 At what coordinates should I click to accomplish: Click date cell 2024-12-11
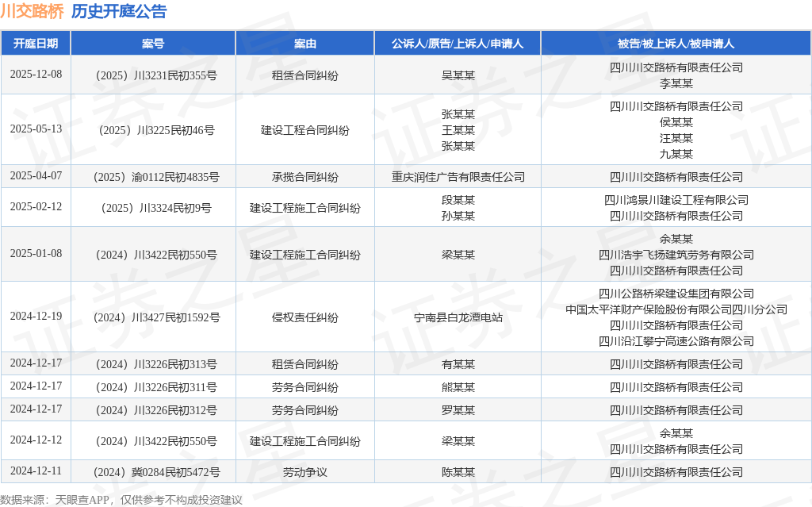(x=36, y=471)
